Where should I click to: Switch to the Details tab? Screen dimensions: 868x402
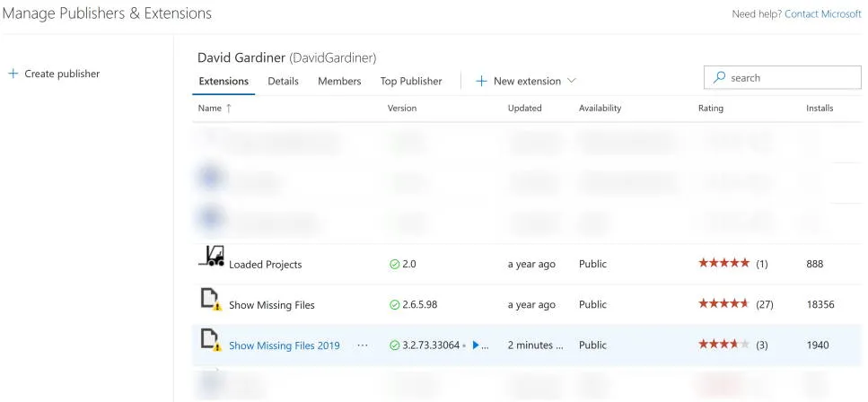click(x=283, y=82)
